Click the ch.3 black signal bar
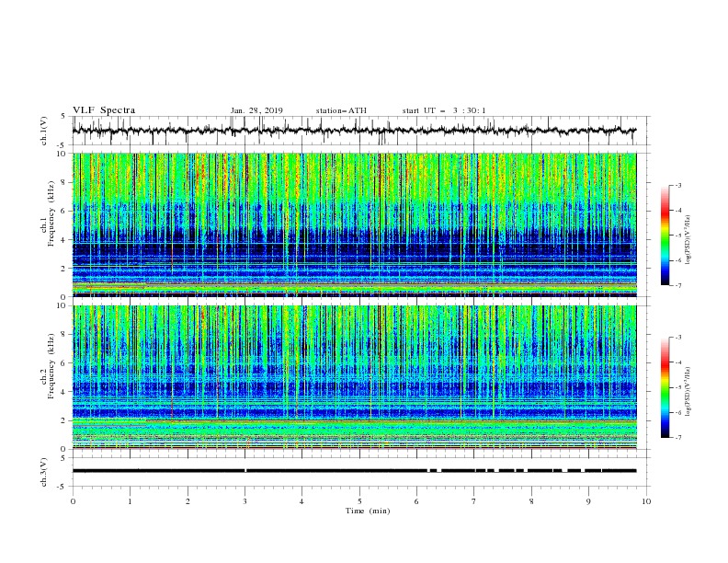The height and width of the screenshot is (563, 728). (354, 471)
